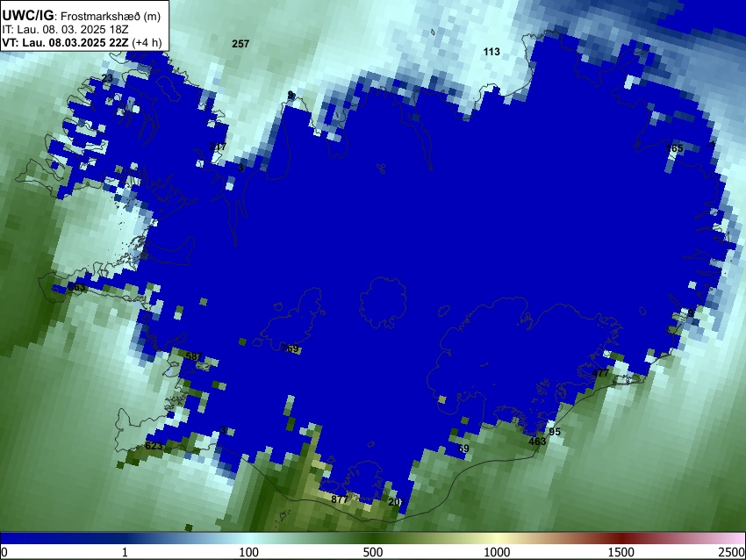Click map value '769'
The width and height of the screenshot is (746, 560).
point(290,348)
